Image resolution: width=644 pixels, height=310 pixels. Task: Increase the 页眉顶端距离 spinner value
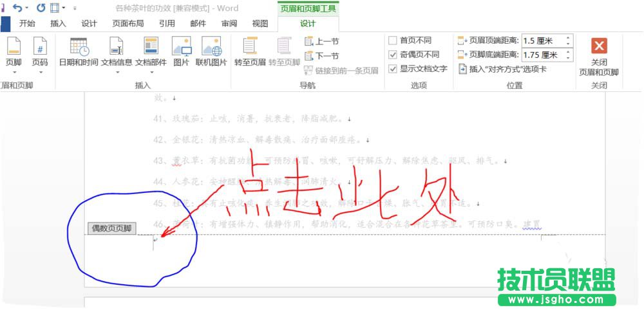tap(568, 37)
